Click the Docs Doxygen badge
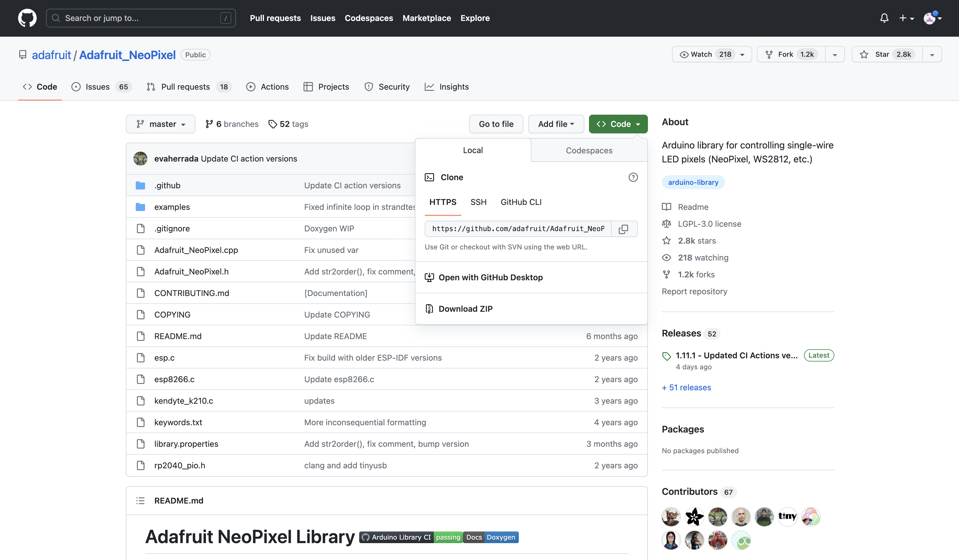The height and width of the screenshot is (560, 959). tap(491, 537)
